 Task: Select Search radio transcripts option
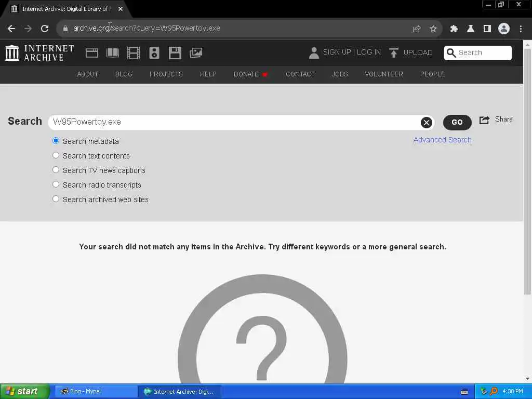coord(56,184)
